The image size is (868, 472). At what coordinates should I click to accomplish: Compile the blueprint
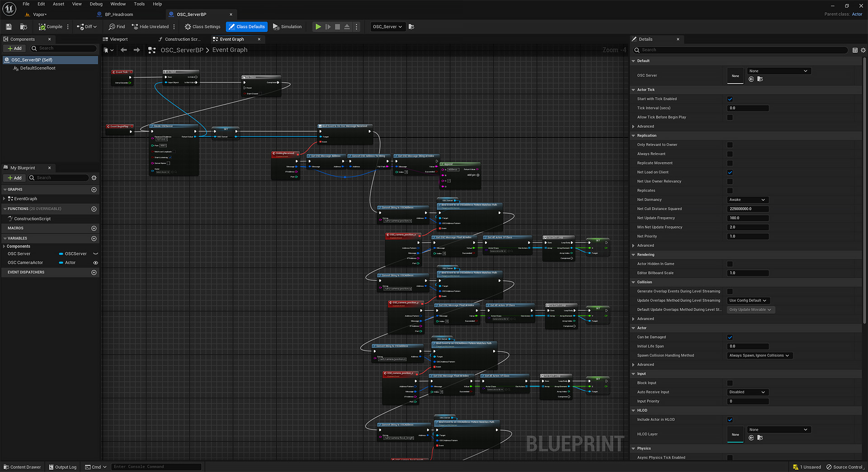pos(50,27)
